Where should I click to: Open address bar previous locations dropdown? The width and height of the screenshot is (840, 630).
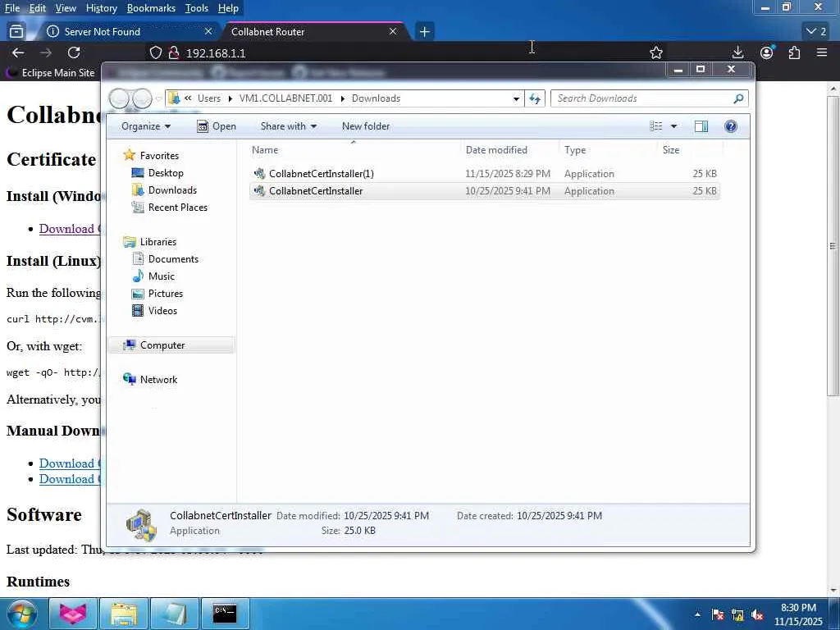(516, 98)
